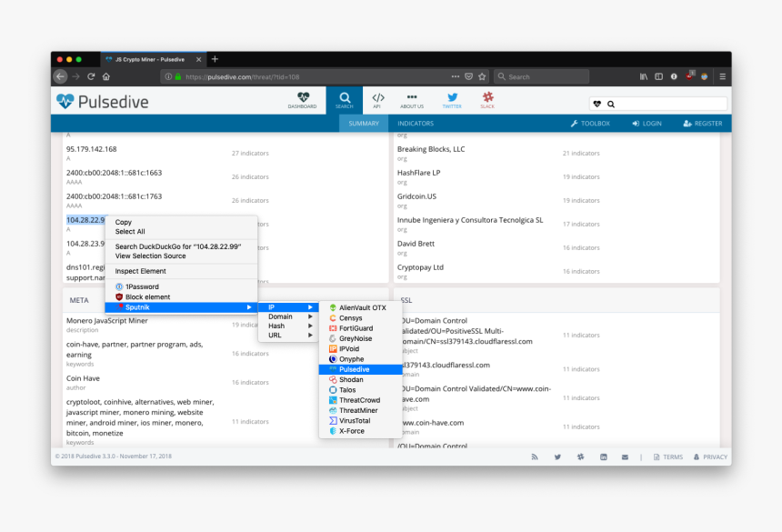Click the site info icon in address bar

[x=168, y=76]
